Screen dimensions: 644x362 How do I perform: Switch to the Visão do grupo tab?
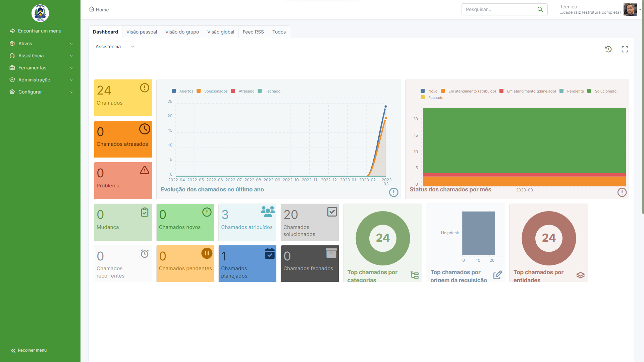tap(182, 32)
